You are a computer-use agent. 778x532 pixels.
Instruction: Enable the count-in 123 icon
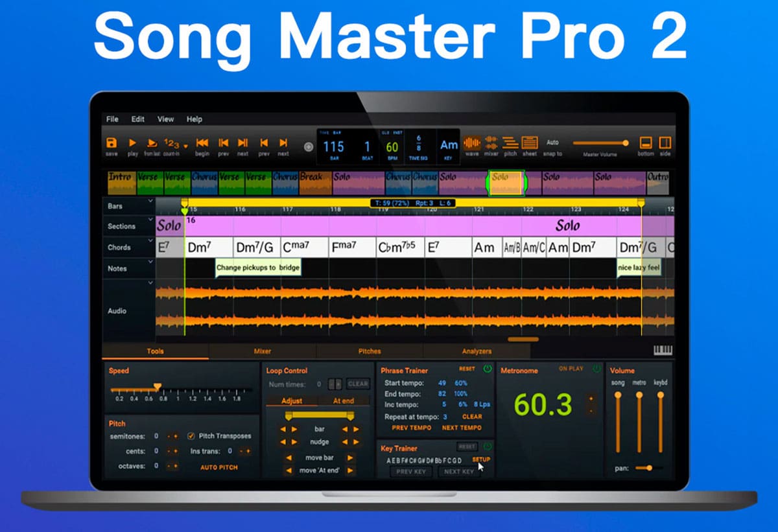(x=171, y=143)
